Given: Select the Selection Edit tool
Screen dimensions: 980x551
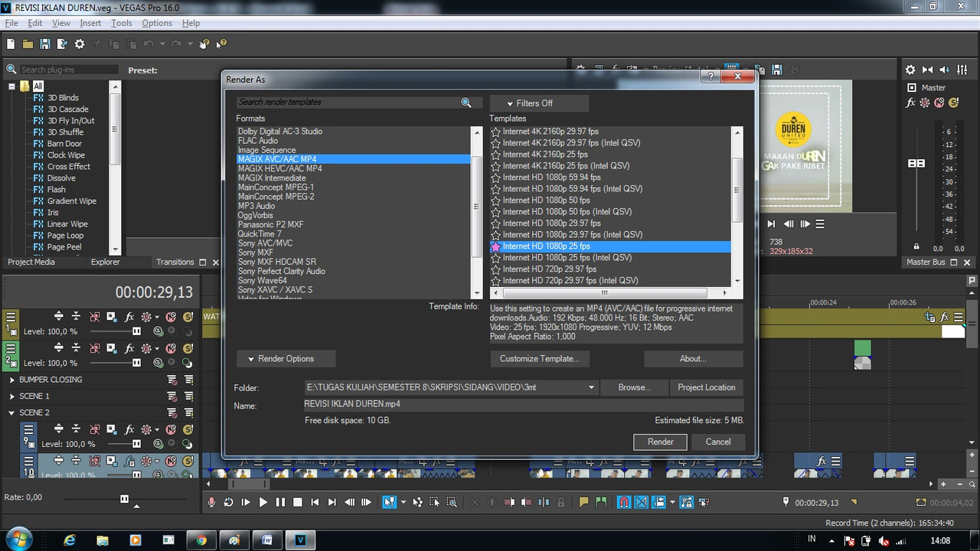Looking at the screenshot, I should (x=435, y=502).
